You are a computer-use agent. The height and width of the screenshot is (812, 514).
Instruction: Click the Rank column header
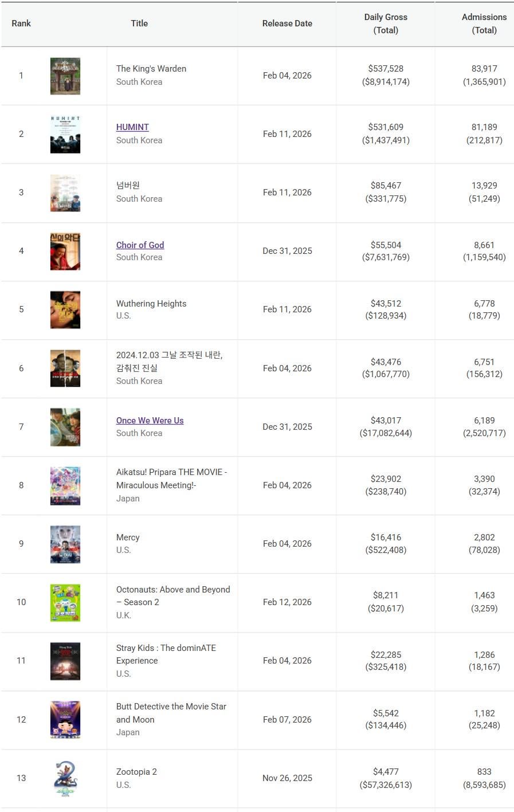click(x=21, y=23)
